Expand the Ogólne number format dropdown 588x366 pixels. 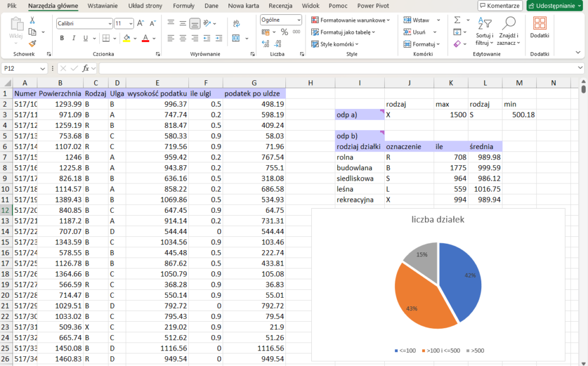[x=299, y=20]
